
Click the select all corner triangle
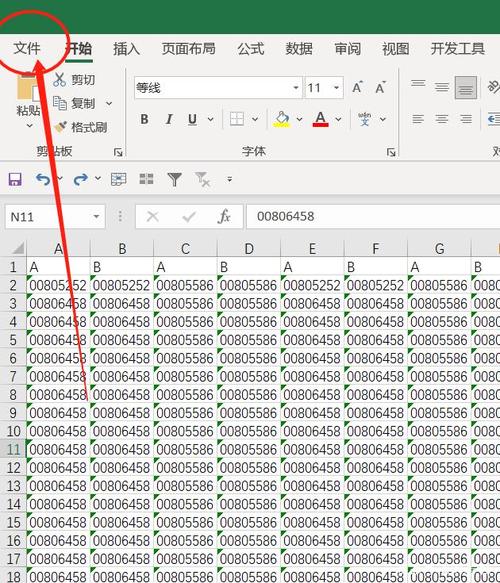coord(17,248)
